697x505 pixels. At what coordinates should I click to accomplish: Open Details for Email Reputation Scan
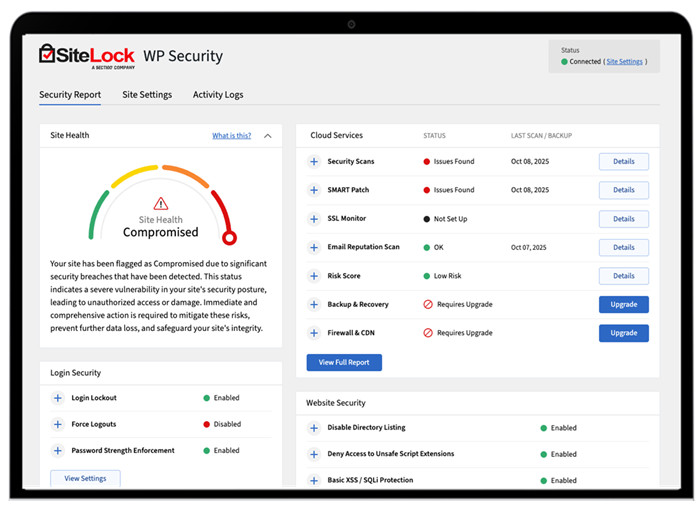(x=624, y=247)
